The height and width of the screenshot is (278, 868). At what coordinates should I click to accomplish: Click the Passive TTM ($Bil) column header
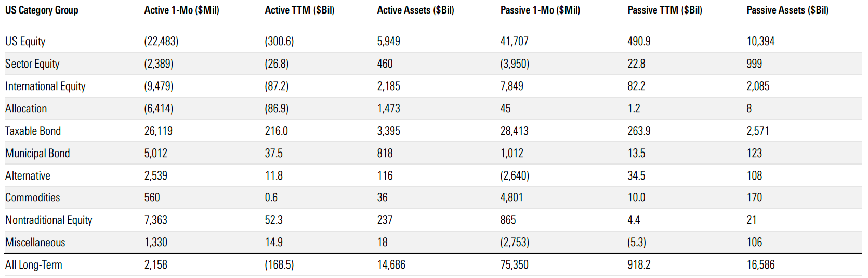click(664, 10)
